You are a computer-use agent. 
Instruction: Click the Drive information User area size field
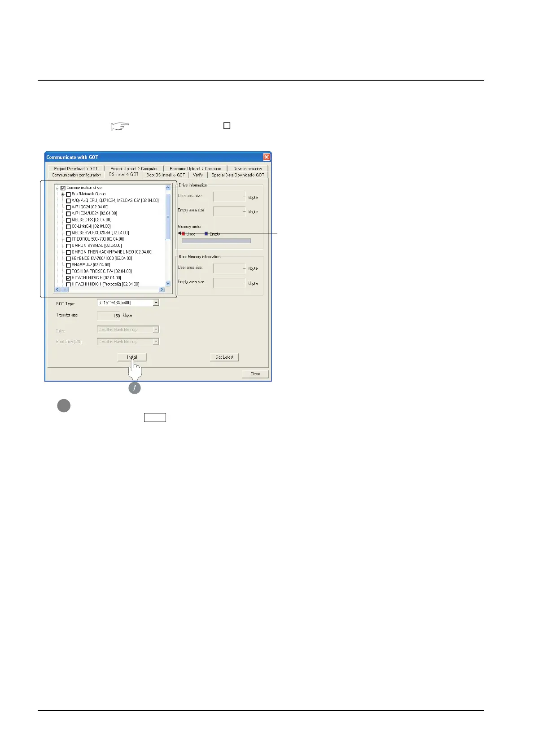pyautogui.click(x=229, y=197)
